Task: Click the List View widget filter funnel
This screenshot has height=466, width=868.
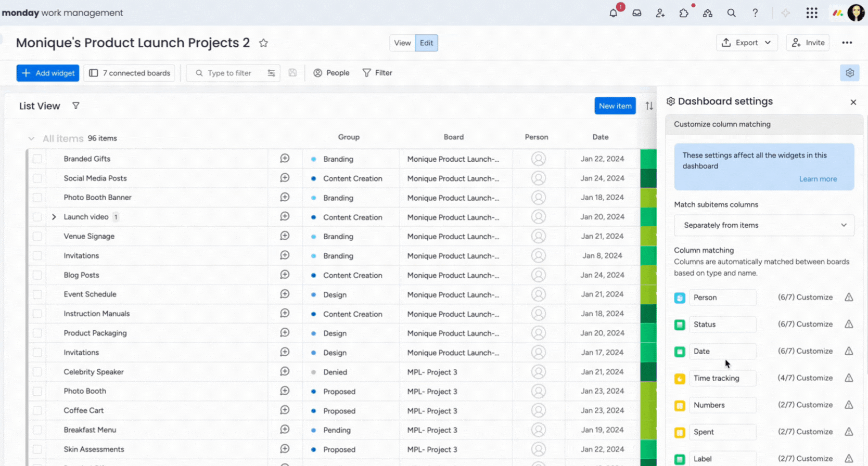Action: 76,106
